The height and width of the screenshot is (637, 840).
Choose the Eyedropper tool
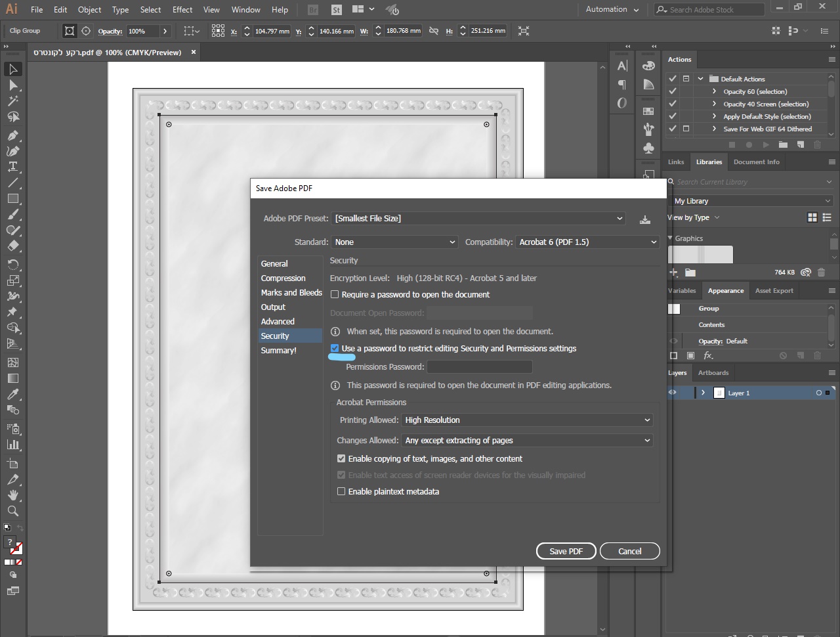pyautogui.click(x=12, y=394)
